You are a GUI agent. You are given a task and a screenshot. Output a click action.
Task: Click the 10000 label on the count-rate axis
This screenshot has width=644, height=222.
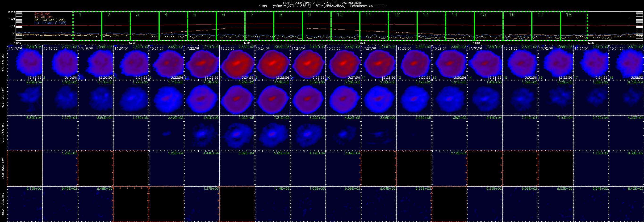(x=11, y=12)
